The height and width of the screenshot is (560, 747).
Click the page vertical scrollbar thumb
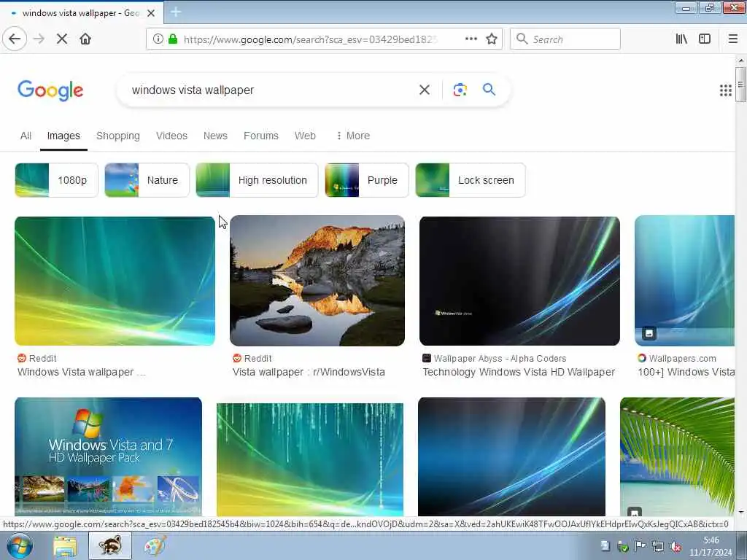740,85
